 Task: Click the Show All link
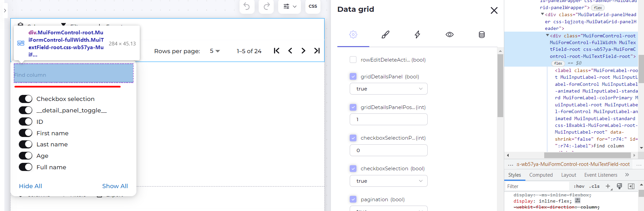(x=115, y=186)
